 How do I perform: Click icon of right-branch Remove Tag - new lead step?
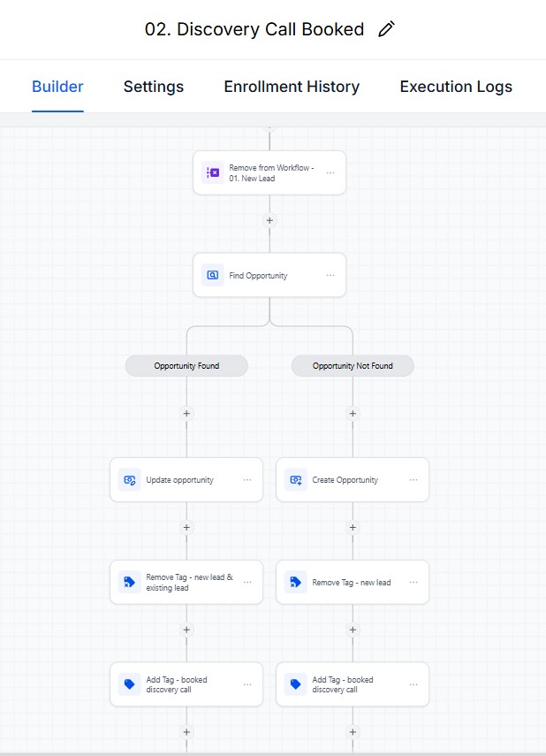pos(296,582)
